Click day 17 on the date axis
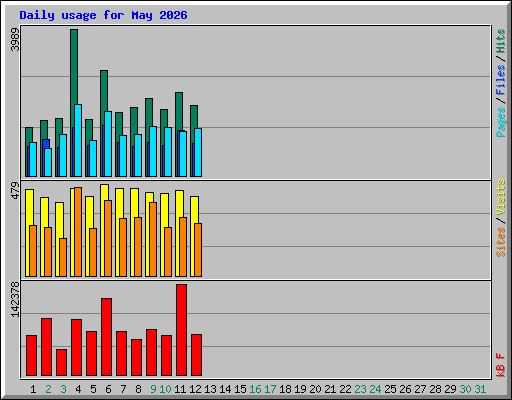This screenshot has width=512, height=400. (270, 389)
